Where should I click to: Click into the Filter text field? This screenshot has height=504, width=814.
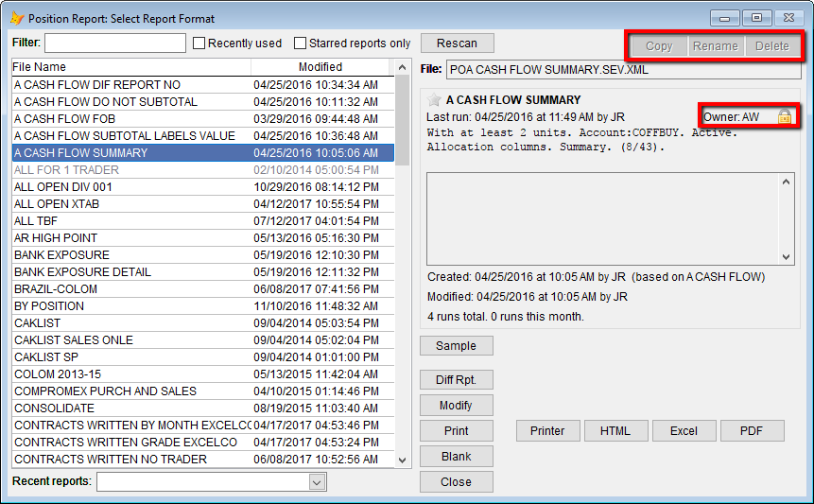115,43
